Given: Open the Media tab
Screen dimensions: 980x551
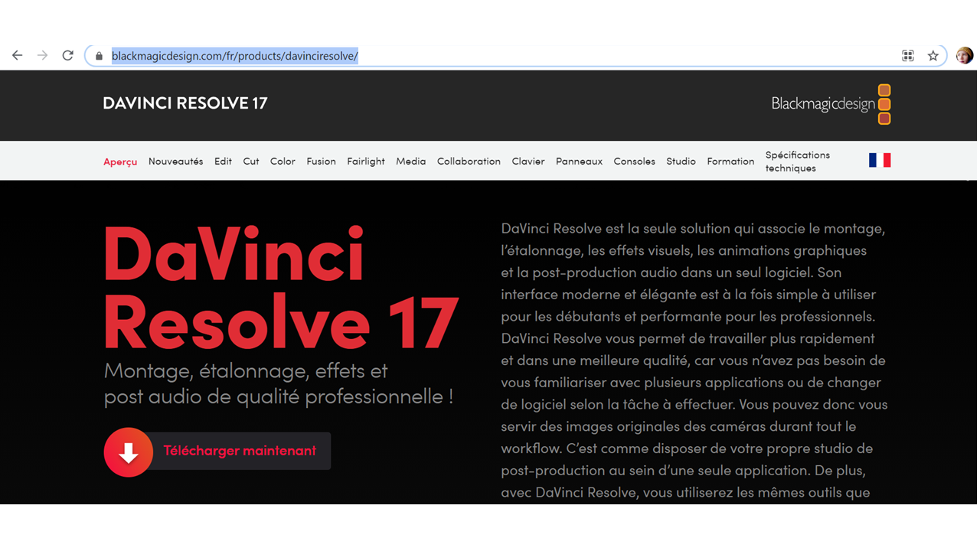Looking at the screenshot, I should click(x=410, y=161).
